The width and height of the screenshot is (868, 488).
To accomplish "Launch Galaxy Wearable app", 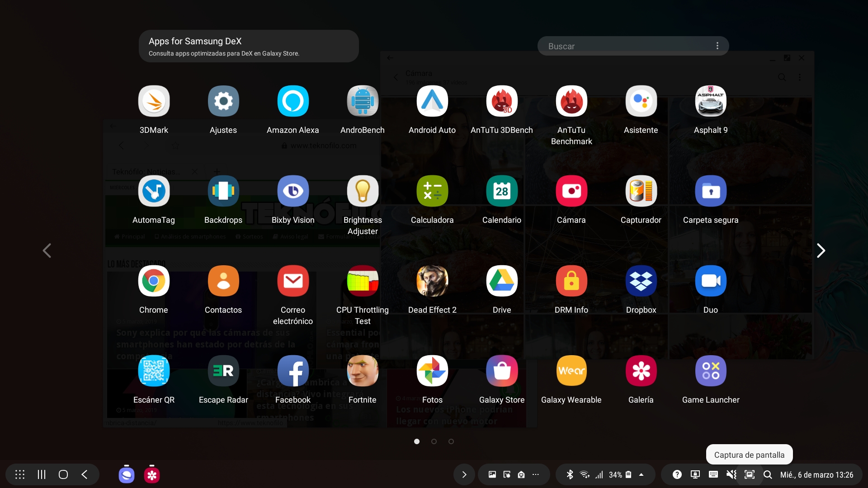I will click(571, 371).
